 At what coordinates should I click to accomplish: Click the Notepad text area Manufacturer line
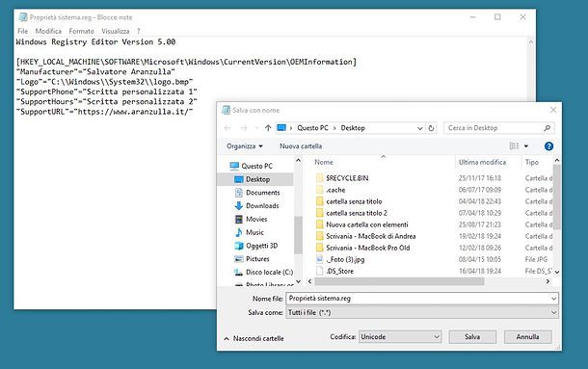[x=95, y=71]
